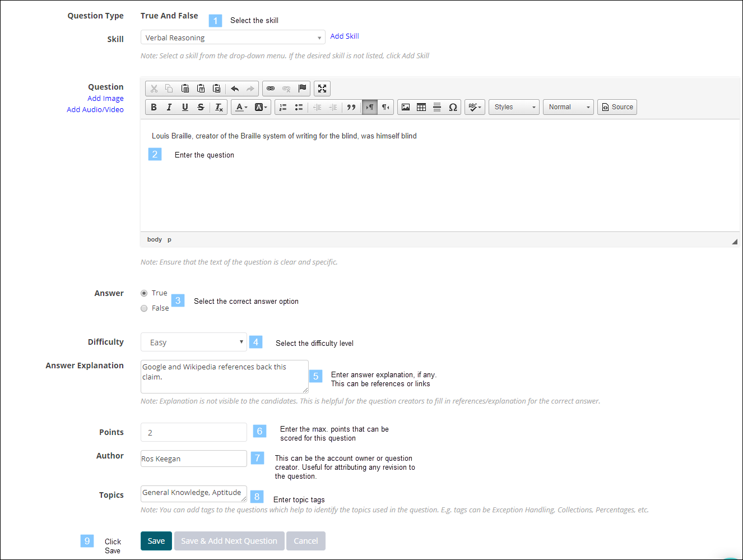Click the Paste icon in editor toolbar
This screenshot has width=743, height=560.
185,89
